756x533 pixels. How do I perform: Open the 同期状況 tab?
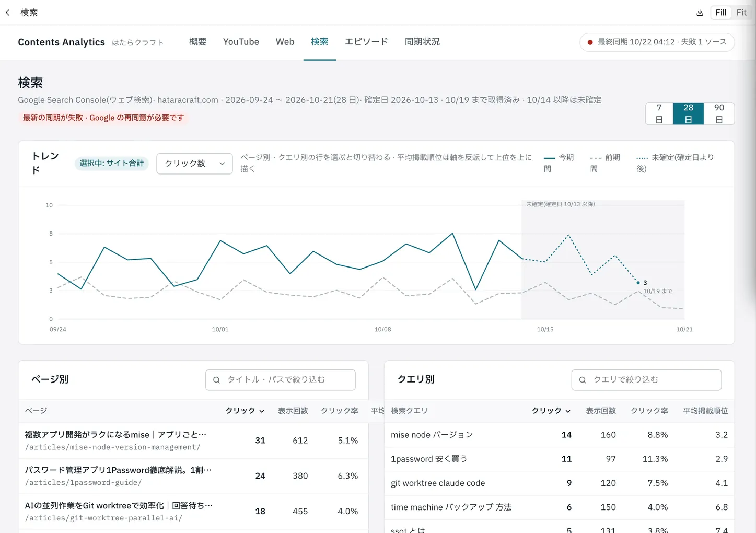[422, 42]
